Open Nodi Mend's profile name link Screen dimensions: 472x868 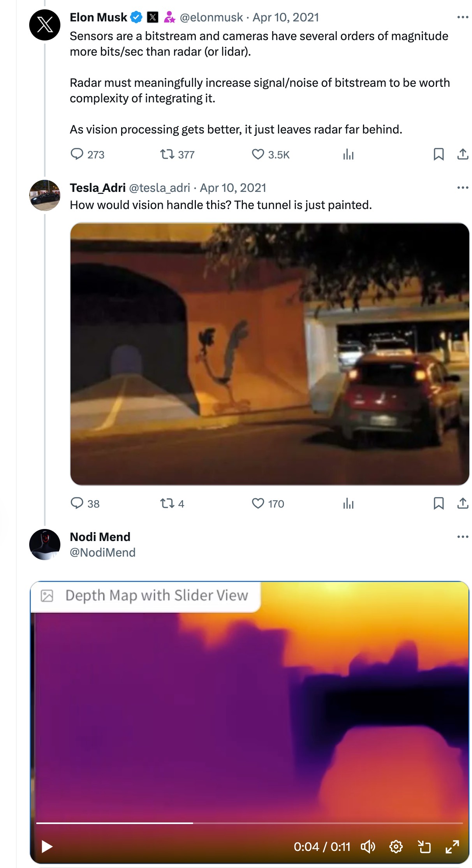[x=100, y=537]
